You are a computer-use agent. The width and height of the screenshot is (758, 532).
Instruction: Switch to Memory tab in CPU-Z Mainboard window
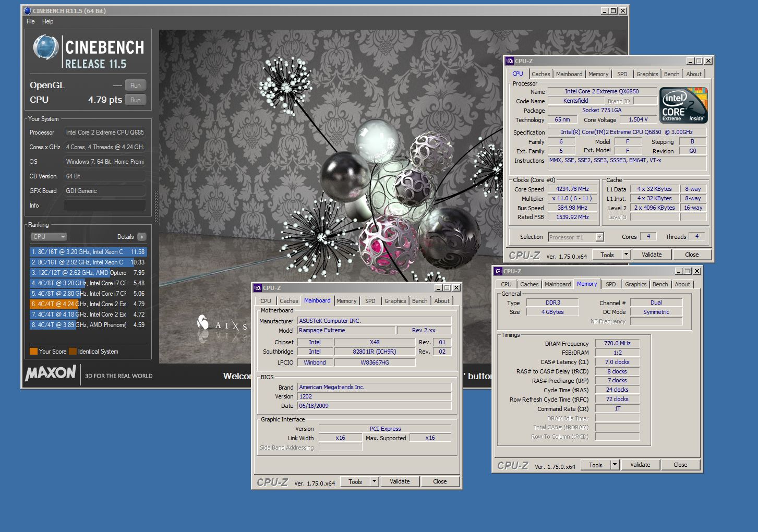coord(346,301)
